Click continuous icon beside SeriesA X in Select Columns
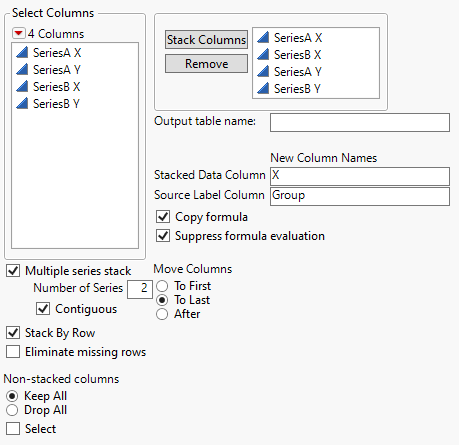The width and height of the screenshot is (459, 445). (22, 52)
